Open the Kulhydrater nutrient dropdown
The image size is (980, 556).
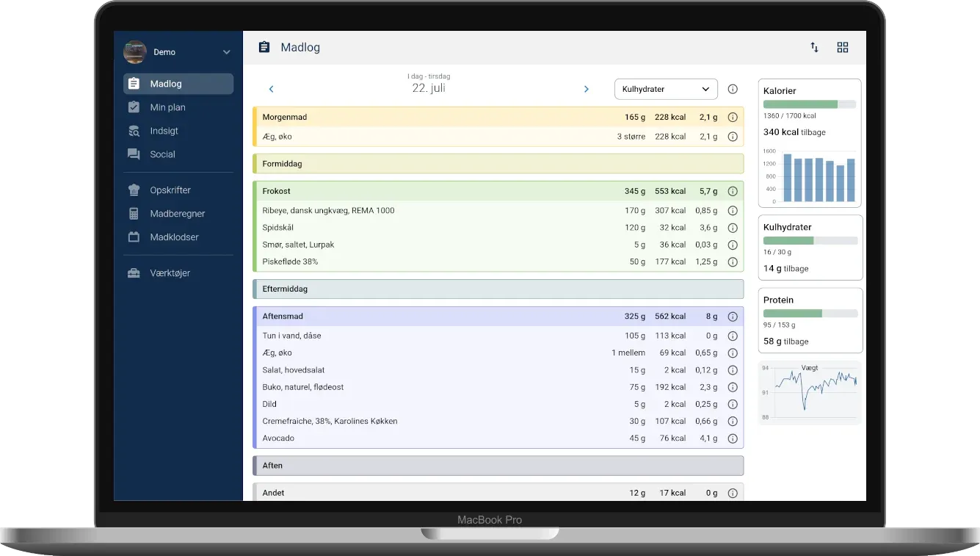pyautogui.click(x=665, y=89)
